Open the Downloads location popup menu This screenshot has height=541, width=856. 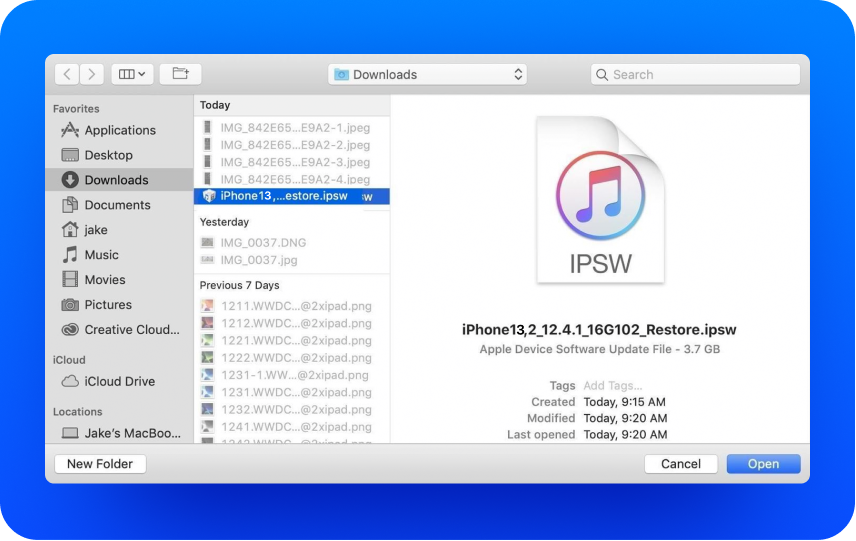point(427,74)
